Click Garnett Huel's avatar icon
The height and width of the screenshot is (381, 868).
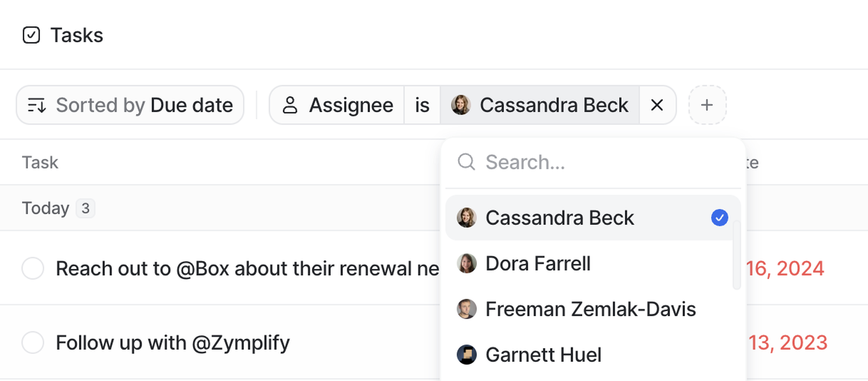coord(467,355)
